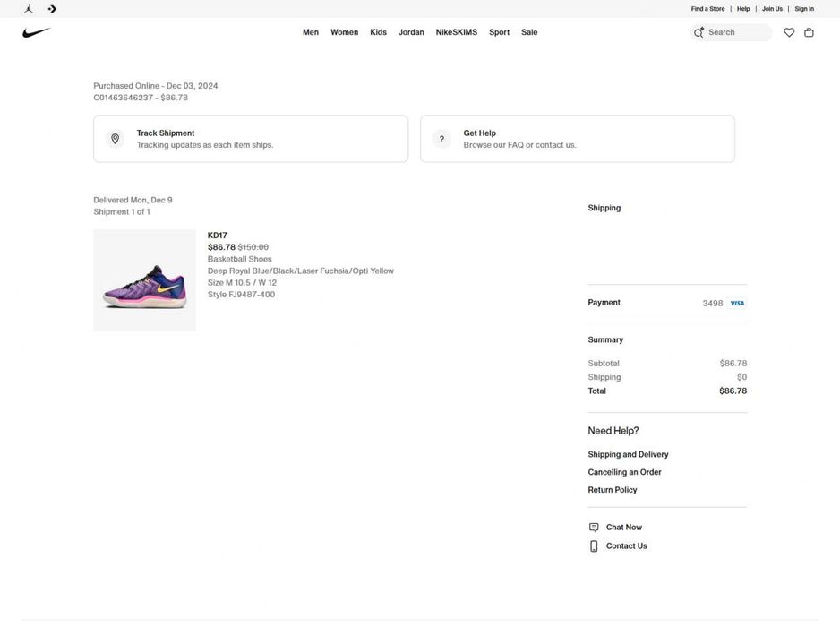Open Shipping and Delivery help link
Viewport: 840px width, 627px height.
click(x=628, y=454)
